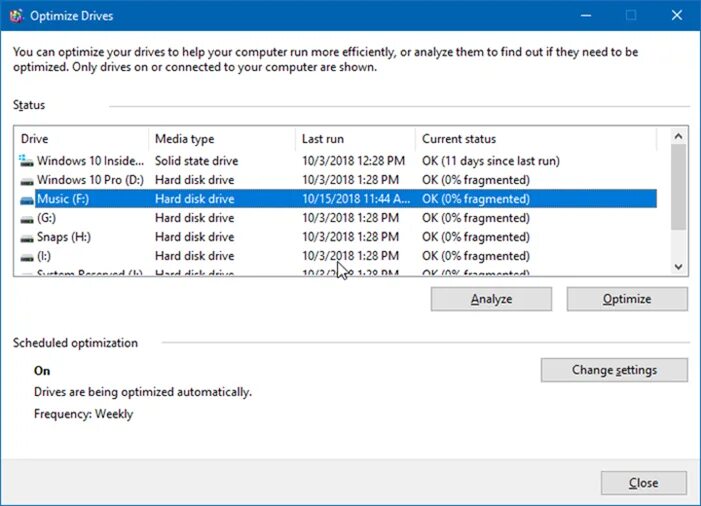Click the Windows 10 Pro (D:) drive icon
Screen dimensions: 701x506
pos(26,180)
